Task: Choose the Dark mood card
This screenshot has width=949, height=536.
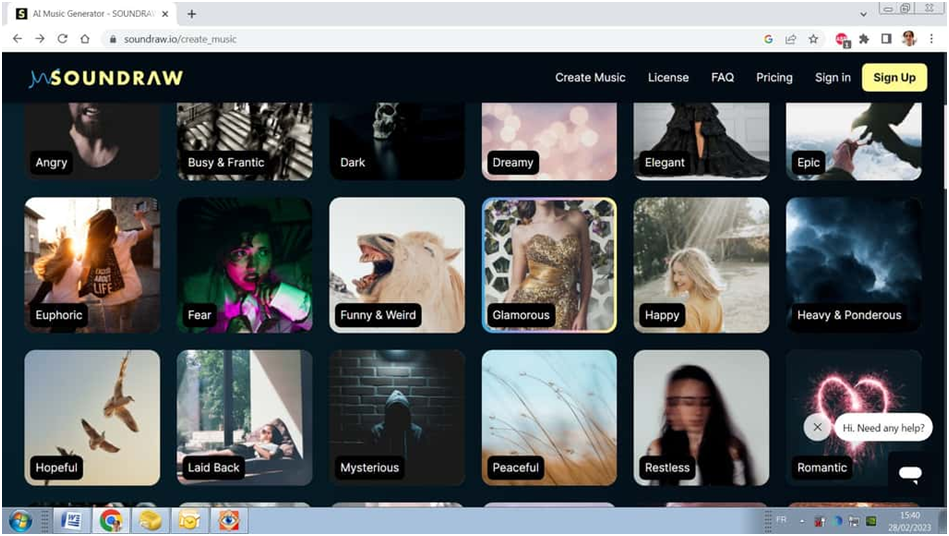Action: click(x=397, y=141)
